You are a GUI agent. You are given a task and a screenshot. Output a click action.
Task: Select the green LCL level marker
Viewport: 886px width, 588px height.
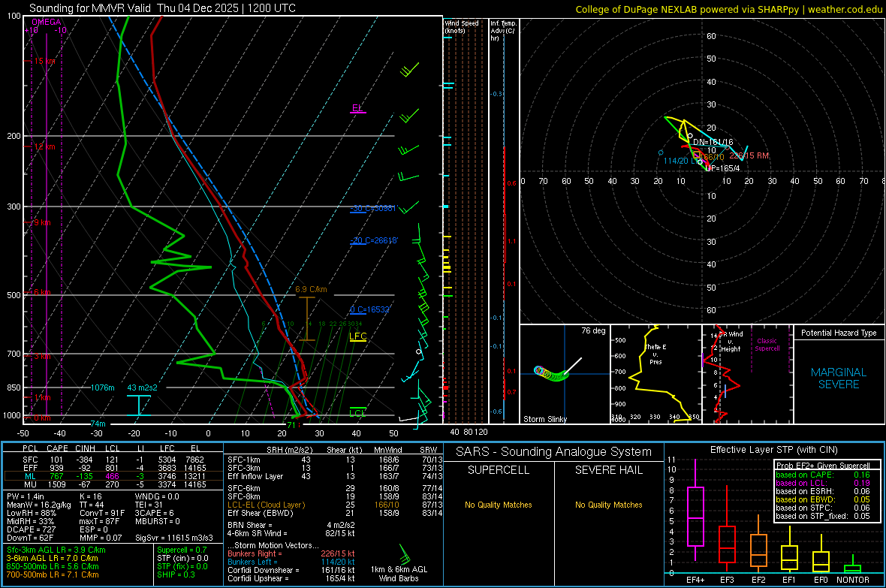(x=357, y=413)
